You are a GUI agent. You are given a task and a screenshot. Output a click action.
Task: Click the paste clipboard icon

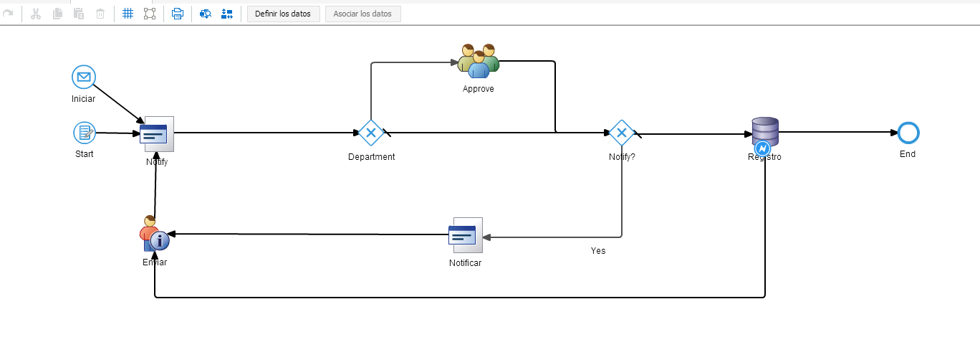click(x=79, y=14)
